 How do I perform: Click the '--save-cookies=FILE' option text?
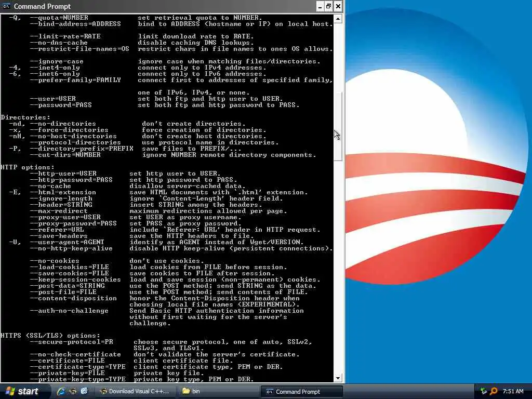coord(69,273)
